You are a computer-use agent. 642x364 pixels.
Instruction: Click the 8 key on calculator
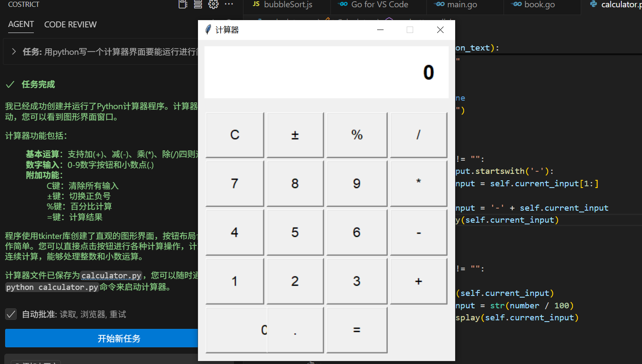click(x=295, y=184)
